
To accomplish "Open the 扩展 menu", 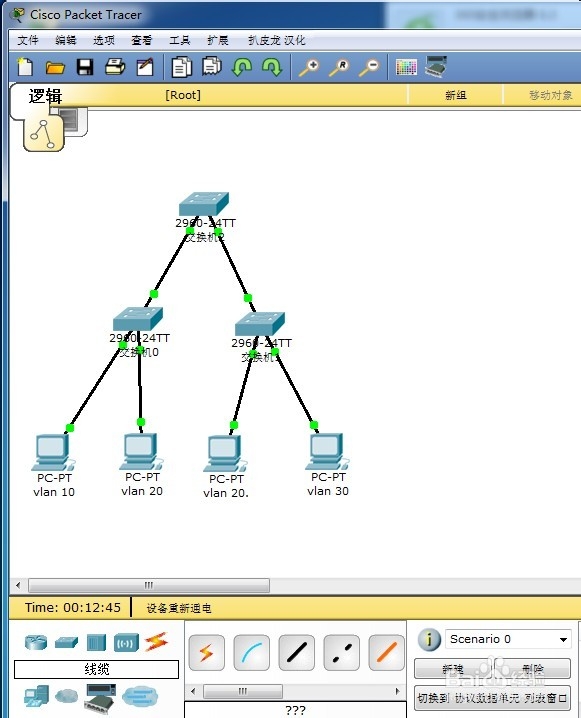I will (x=217, y=40).
